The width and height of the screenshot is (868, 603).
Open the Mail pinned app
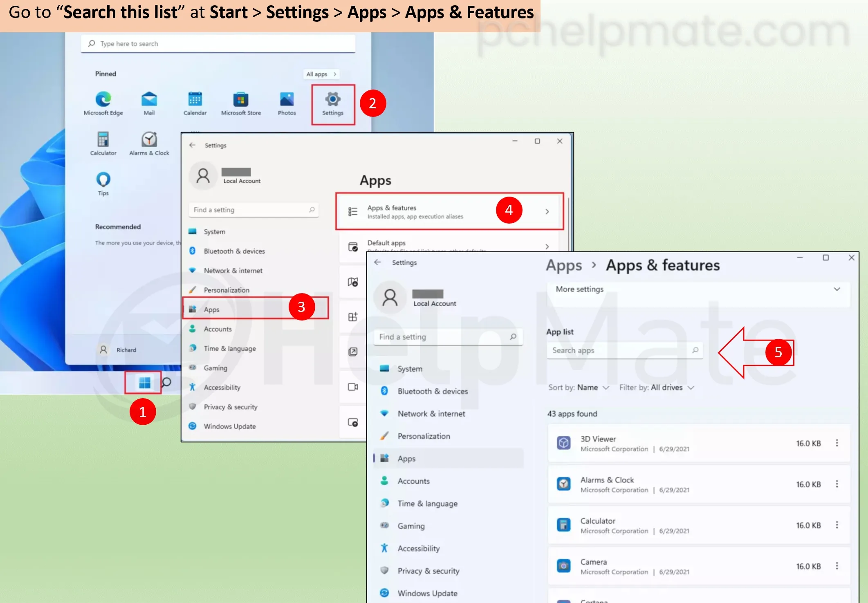coord(149,103)
